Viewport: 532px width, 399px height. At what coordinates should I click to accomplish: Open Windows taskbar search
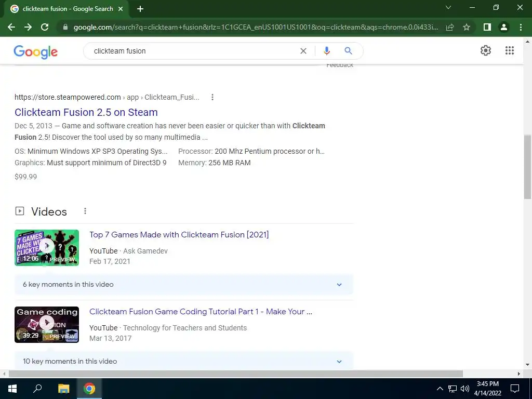tap(37, 389)
